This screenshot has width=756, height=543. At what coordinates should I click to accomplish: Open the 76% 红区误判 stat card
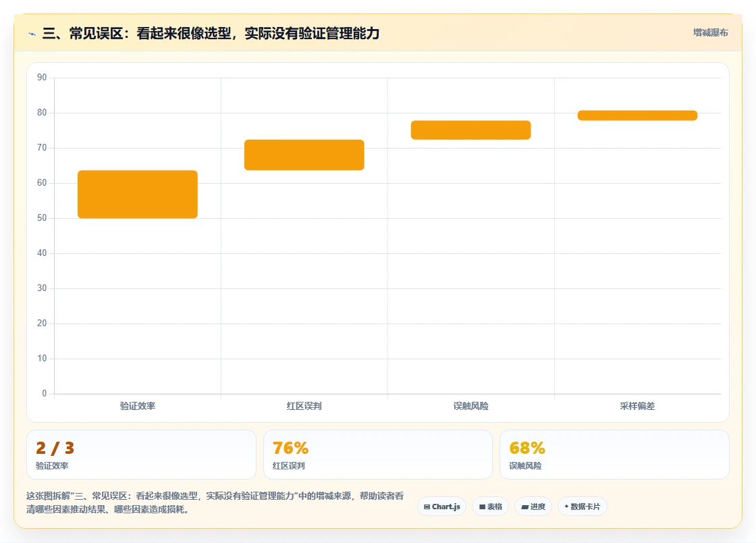click(x=378, y=455)
